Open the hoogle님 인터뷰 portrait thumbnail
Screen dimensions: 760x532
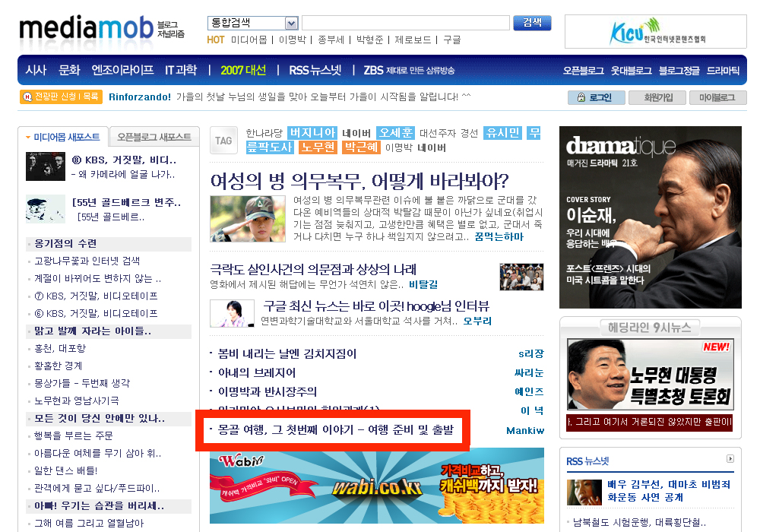point(232,313)
